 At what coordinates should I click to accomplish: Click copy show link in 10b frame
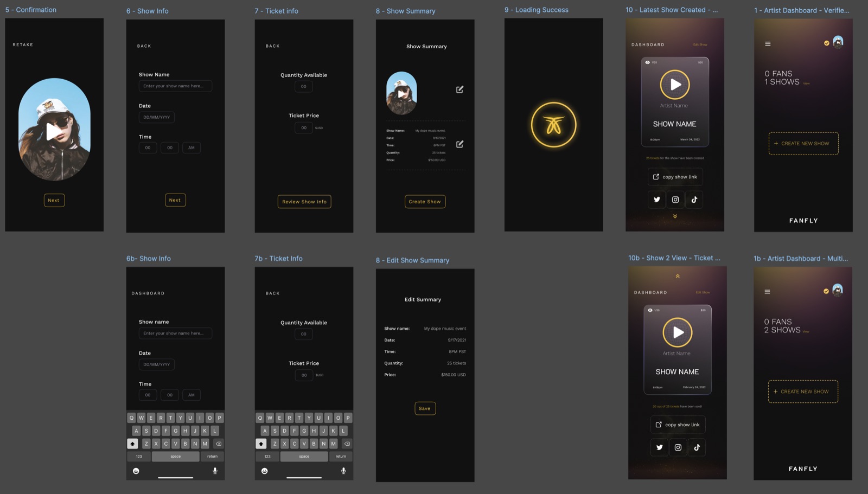[678, 425]
